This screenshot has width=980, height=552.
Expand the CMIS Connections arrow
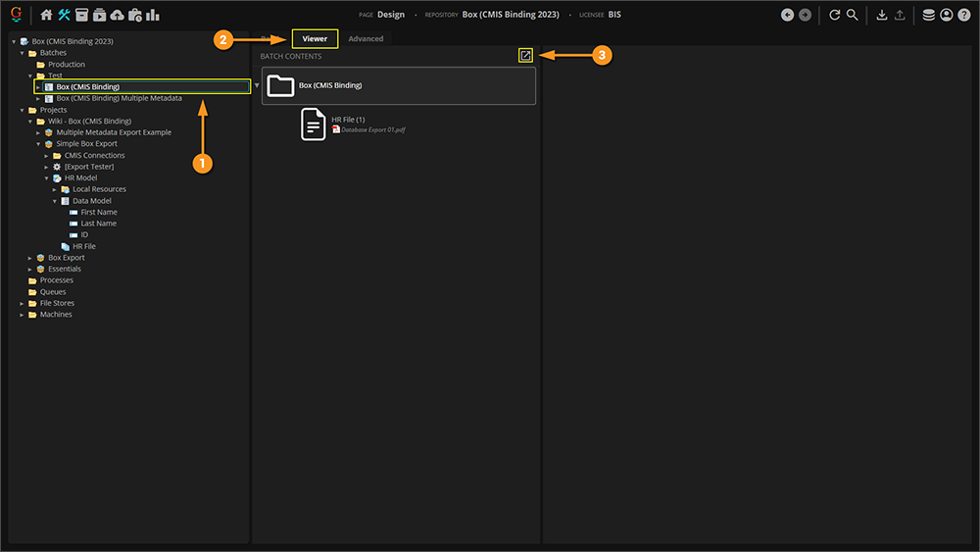click(x=46, y=156)
